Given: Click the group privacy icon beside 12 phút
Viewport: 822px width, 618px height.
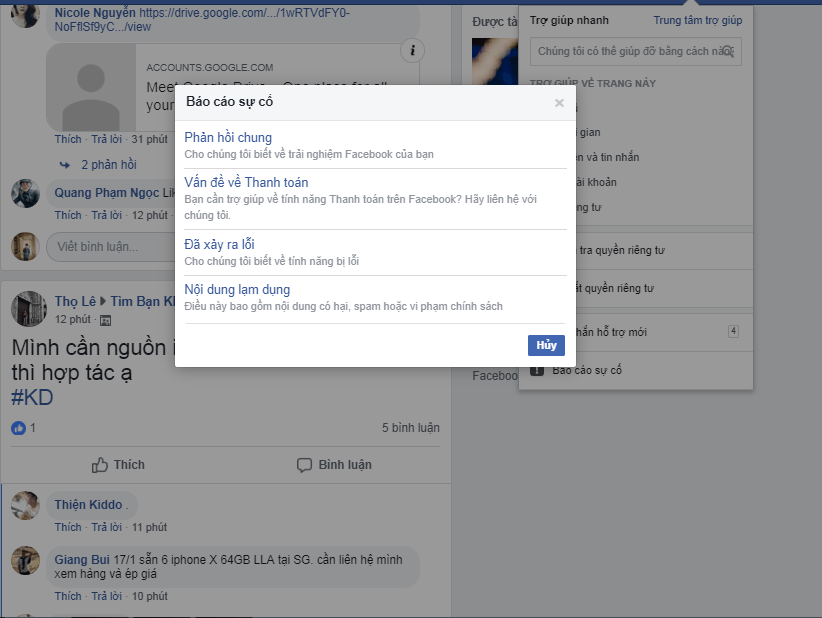Looking at the screenshot, I should 106,320.
